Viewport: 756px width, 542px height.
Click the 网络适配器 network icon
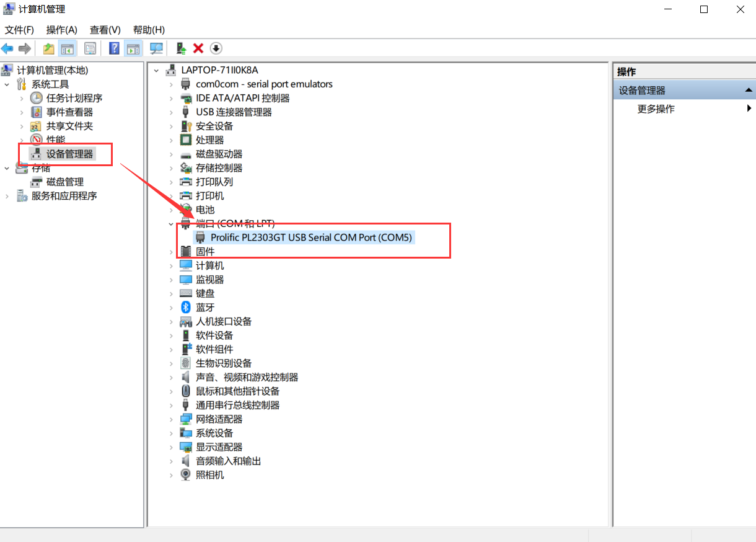tap(186, 419)
